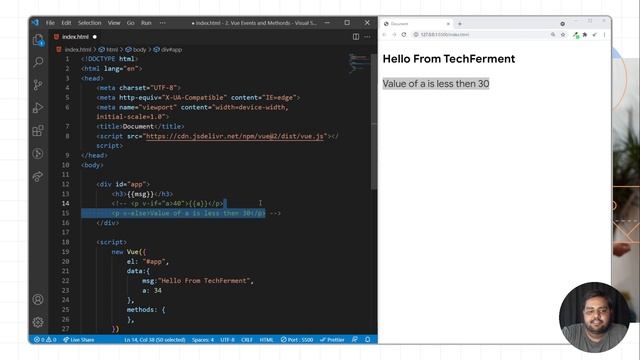Click the body breadcrumb segment
The height and width of the screenshot is (360, 640).
coord(136,49)
